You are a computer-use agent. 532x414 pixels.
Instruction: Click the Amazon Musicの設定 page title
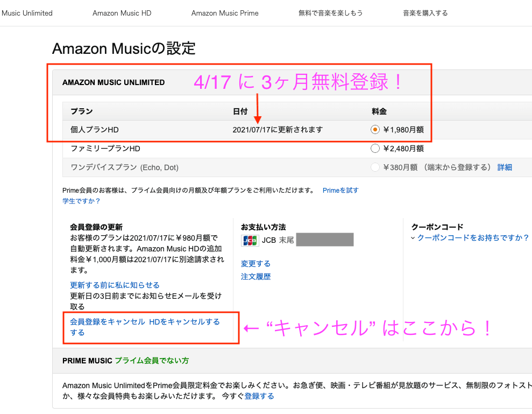pos(124,48)
